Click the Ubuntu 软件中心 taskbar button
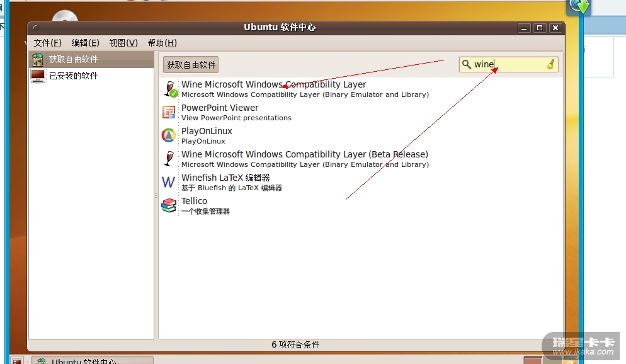 [93, 360]
